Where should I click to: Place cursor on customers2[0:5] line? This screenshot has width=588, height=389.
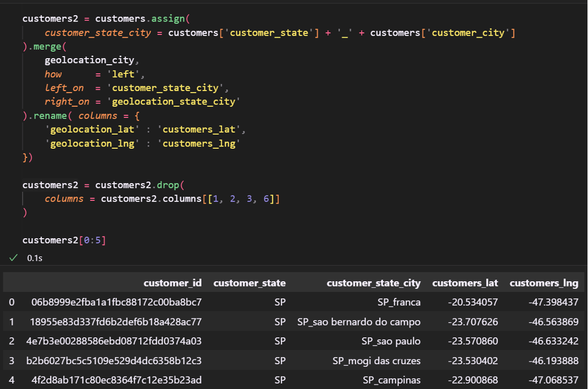click(x=64, y=240)
